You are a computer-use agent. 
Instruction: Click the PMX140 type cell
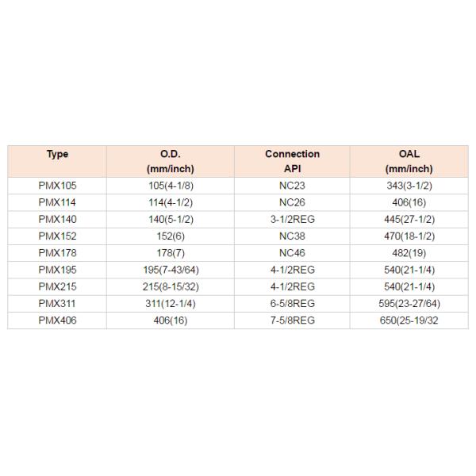point(57,219)
